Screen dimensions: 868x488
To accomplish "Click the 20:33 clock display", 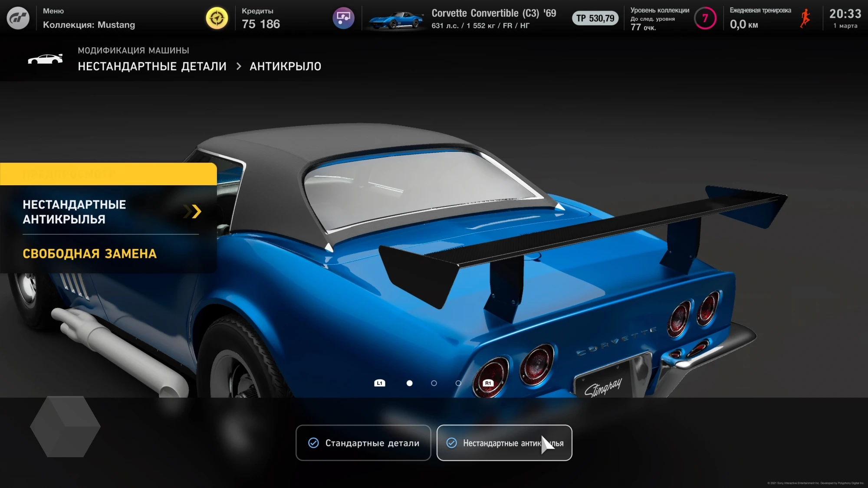I will pyautogui.click(x=845, y=14).
